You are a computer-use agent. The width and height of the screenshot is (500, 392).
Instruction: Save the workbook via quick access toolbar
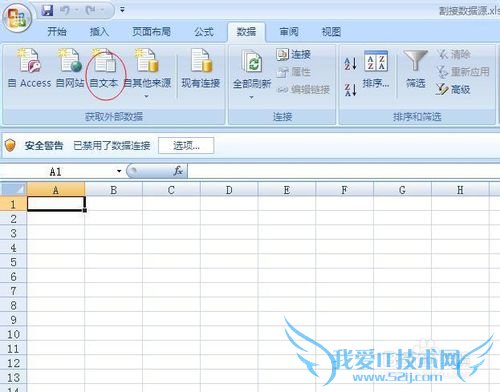(x=47, y=11)
